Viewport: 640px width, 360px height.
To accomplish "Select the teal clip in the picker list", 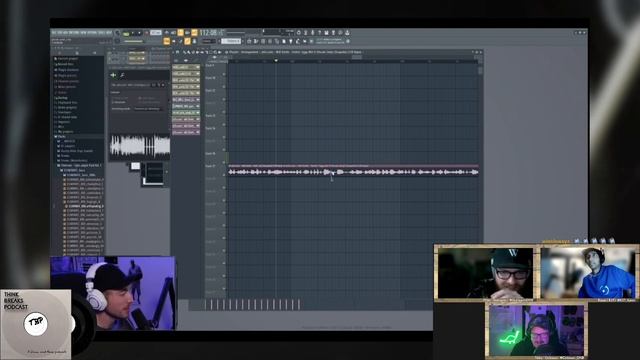I will click(x=186, y=106).
